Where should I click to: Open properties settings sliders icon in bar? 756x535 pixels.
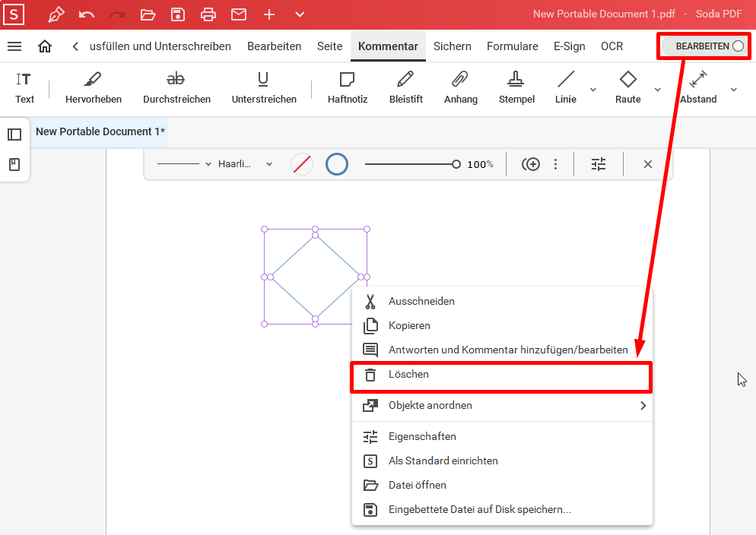599,164
